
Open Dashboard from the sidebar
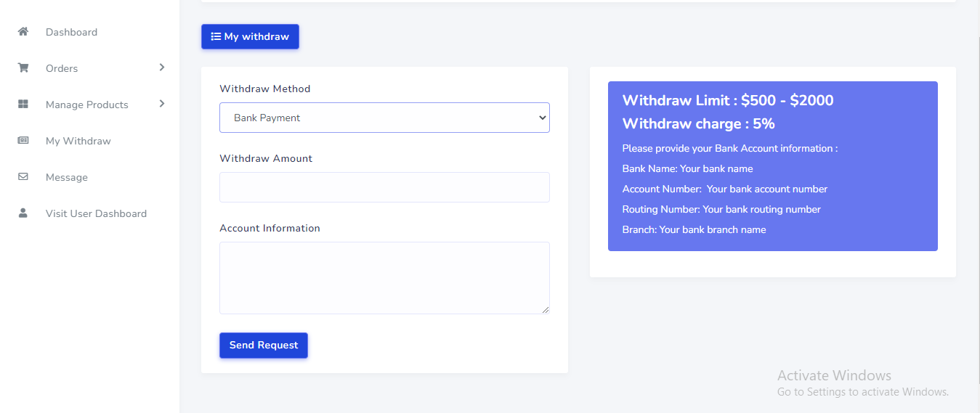[x=71, y=32]
